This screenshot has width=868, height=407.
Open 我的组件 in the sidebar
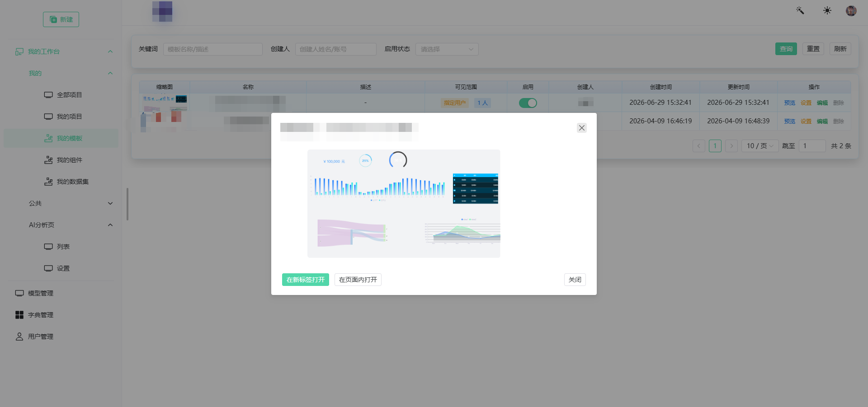61,160
